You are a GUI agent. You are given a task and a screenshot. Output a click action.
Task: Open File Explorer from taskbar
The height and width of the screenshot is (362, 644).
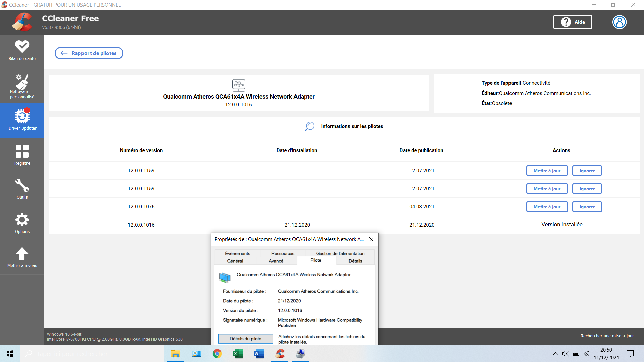(x=175, y=354)
